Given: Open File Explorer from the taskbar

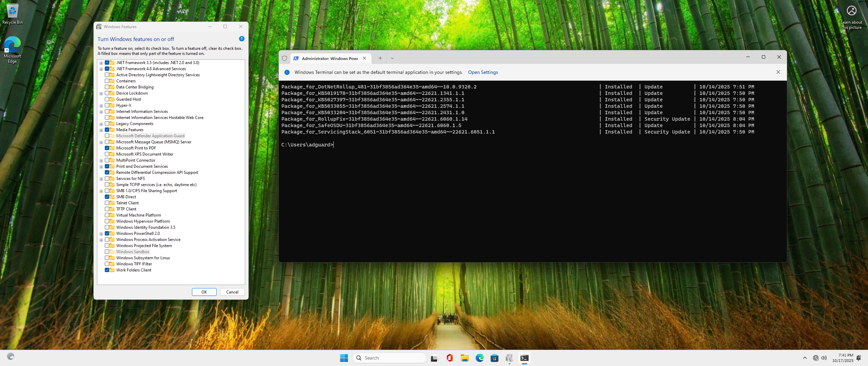Looking at the screenshot, I should (465, 358).
